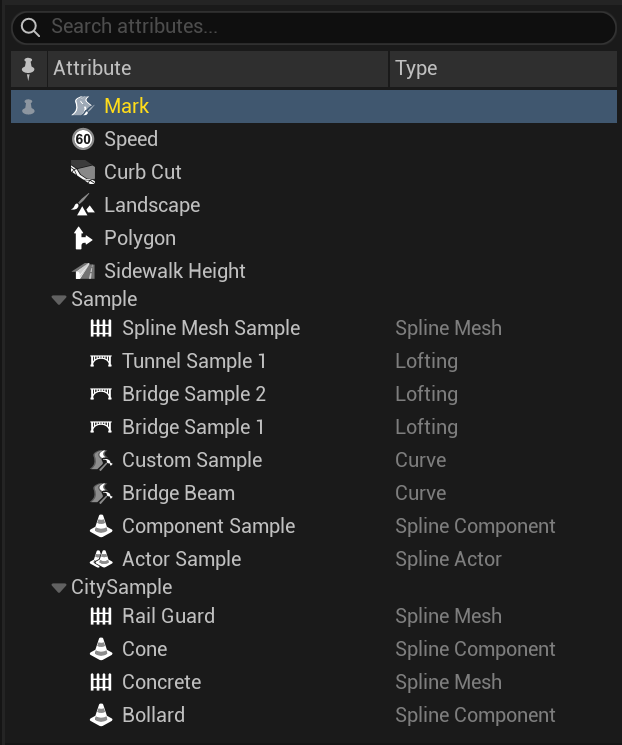Click Spline Mesh type for Concrete

click(449, 682)
